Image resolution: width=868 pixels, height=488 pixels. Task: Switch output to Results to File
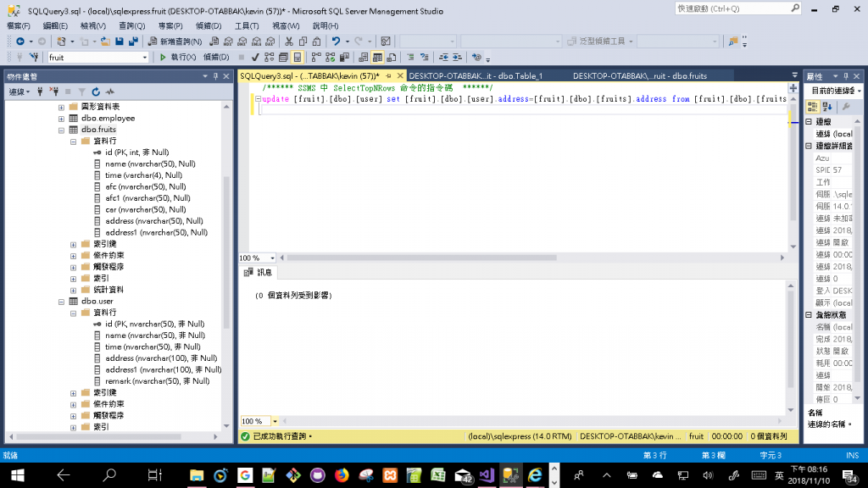[392, 57]
